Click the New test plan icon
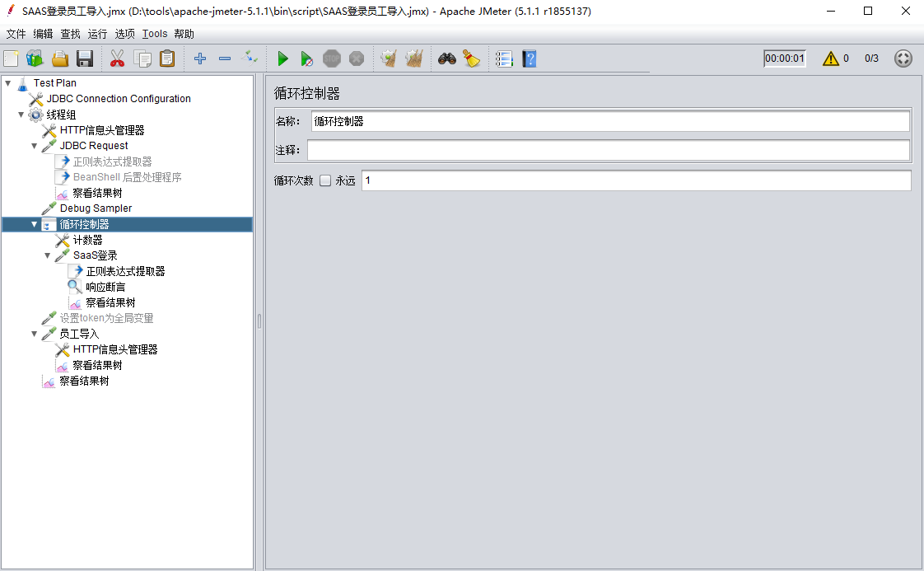924x571 pixels. click(x=12, y=59)
